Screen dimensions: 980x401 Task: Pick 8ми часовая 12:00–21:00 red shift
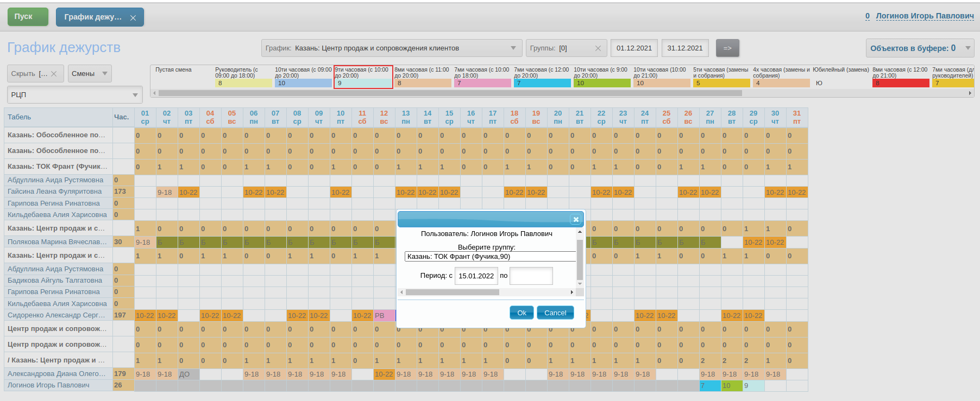[901, 77]
